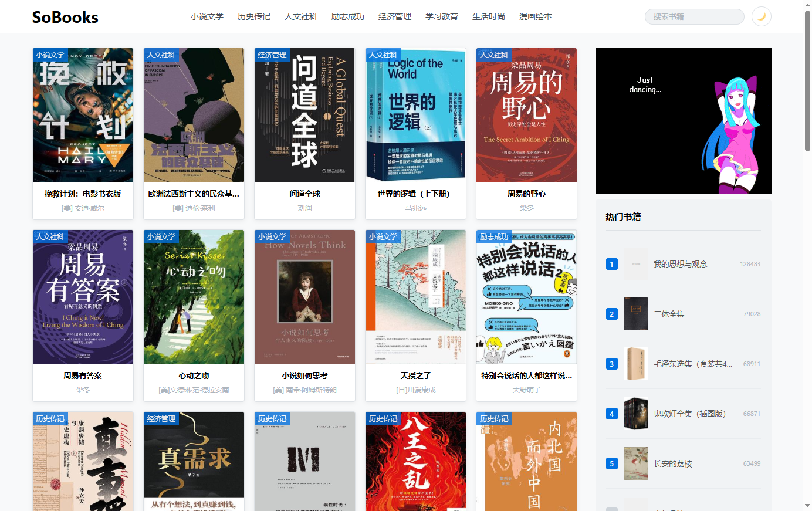The height and width of the screenshot is (511, 812).
Task: Open the 心动之吻 book cover
Action: (x=194, y=297)
